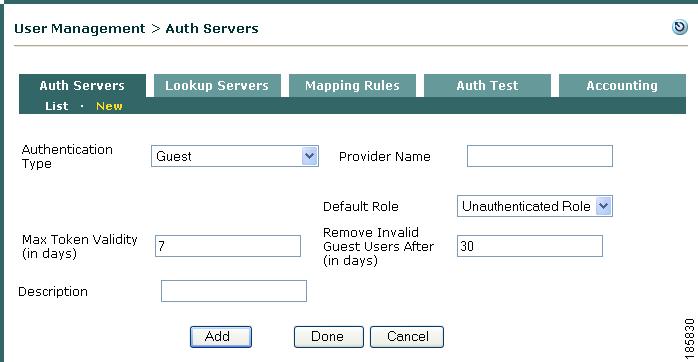The image size is (698, 362).
Task: Cancel the new auth server form
Action: point(407,337)
